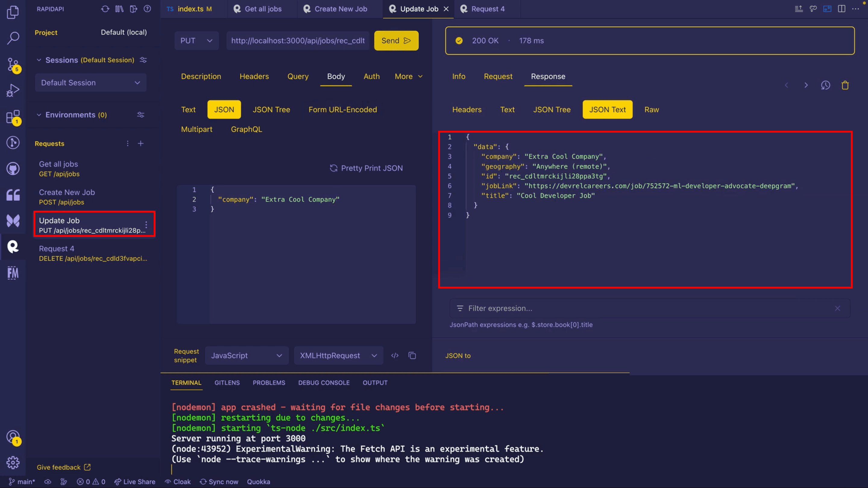Click the request URL input field

pyautogui.click(x=298, y=41)
